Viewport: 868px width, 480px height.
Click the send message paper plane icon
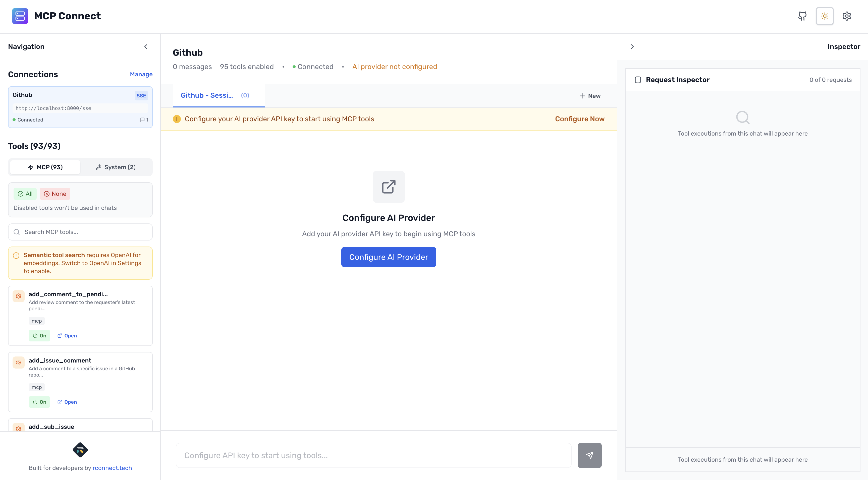point(589,455)
